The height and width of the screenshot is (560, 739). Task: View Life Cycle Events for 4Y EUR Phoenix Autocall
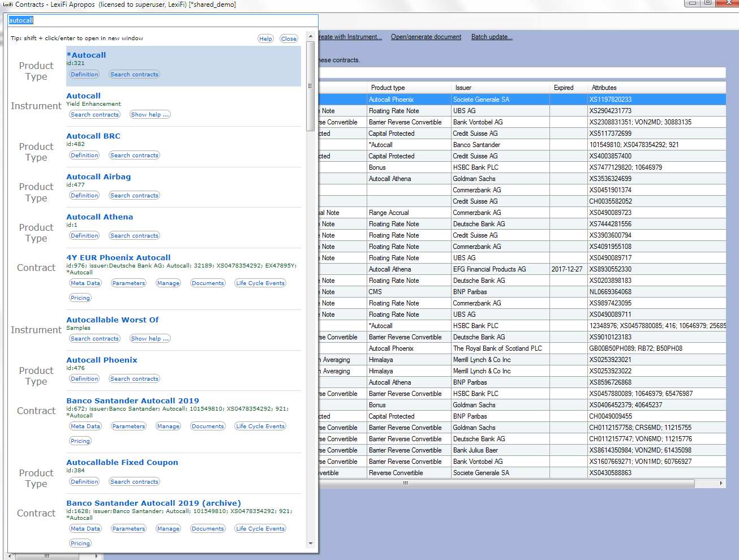coord(260,283)
